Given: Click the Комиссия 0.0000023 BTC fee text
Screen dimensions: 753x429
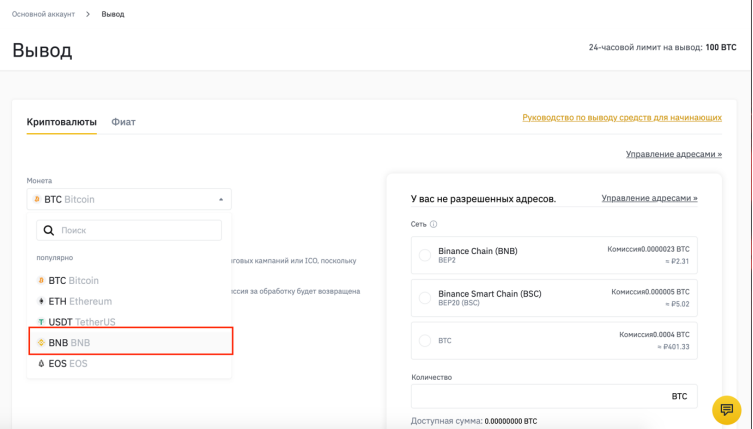Looking at the screenshot, I should click(648, 249).
